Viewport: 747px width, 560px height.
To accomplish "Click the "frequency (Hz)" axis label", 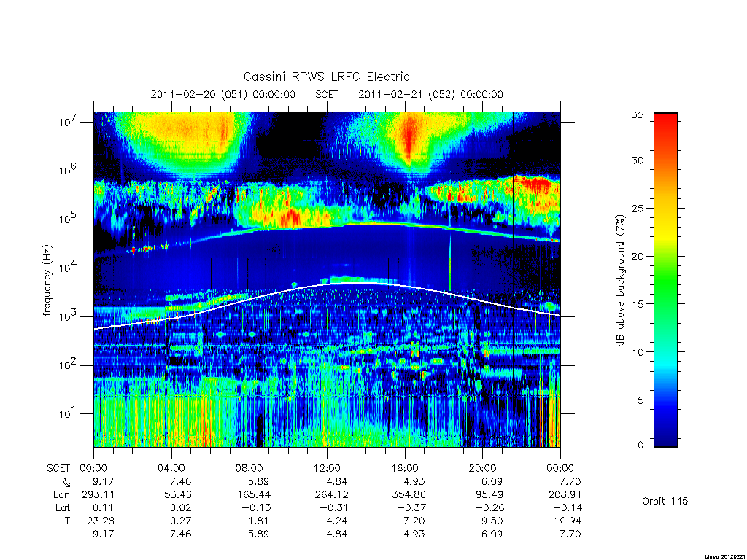I will 47,280.
